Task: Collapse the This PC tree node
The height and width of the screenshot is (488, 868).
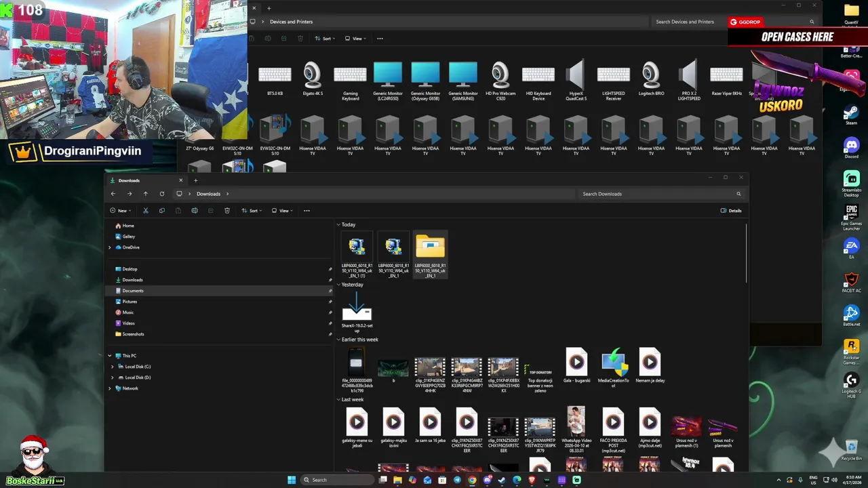Action: (x=110, y=356)
